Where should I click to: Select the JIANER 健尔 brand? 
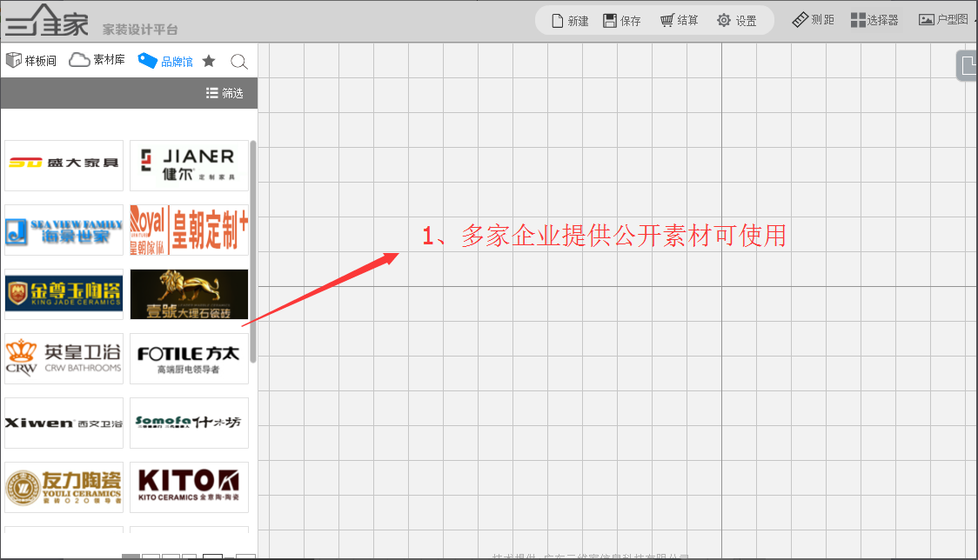(189, 165)
